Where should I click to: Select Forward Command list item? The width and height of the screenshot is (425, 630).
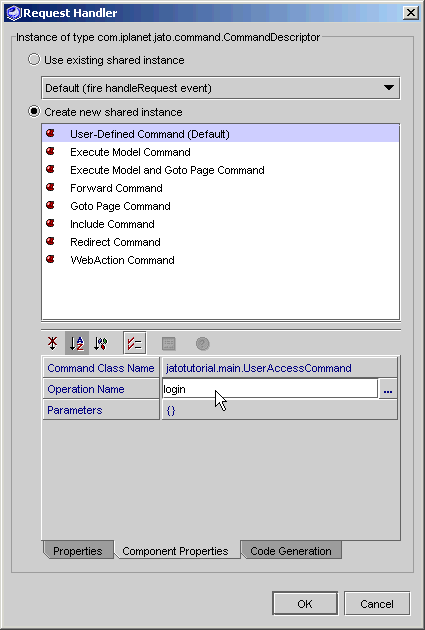(x=221, y=188)
